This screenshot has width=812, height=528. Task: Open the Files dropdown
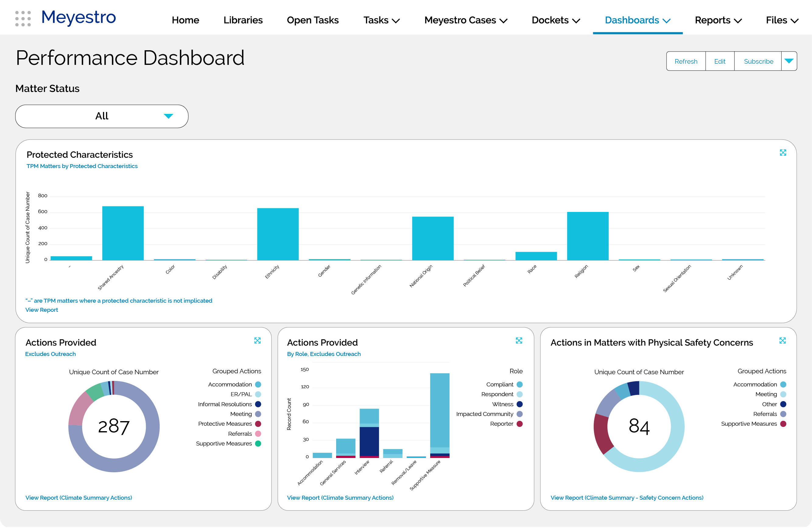point(782,20)
